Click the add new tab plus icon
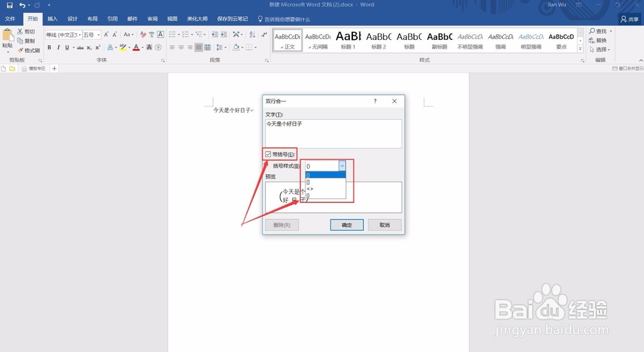This screenshot has width=644, height=352. click(54, 69)
